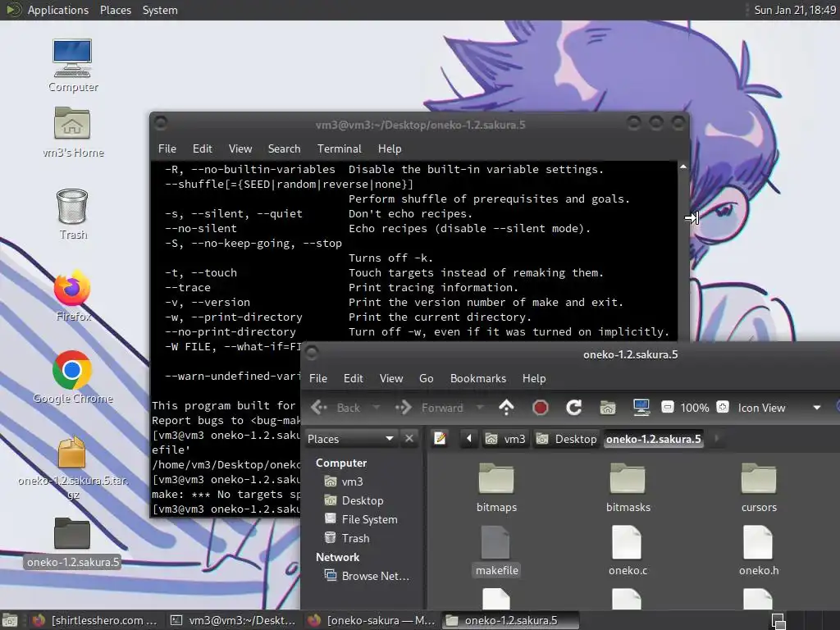Image resolution: width=840 pixels, height=630 pixels.
Task: Open the System panel menu
Action: tap(160, 10)
